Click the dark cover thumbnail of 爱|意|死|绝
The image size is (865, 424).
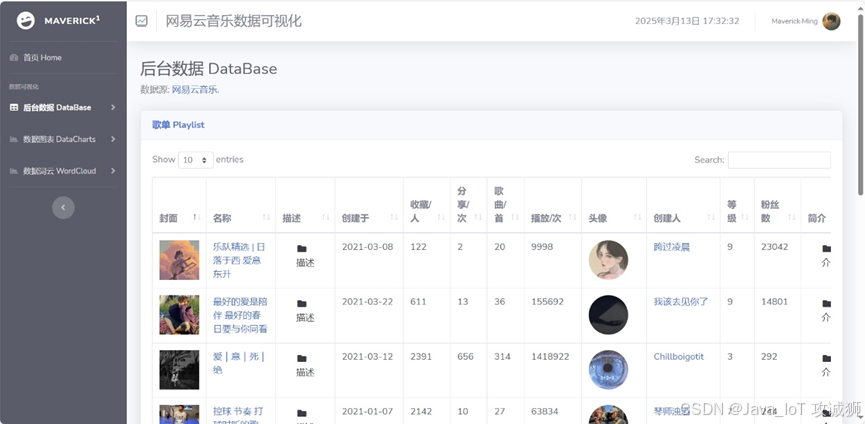click(x=179, y=370)
